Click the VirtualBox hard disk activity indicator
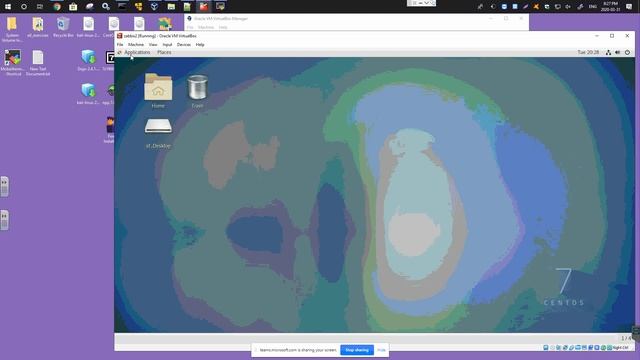The width and height of the screenshot is (640, 360). coord(546,348)
